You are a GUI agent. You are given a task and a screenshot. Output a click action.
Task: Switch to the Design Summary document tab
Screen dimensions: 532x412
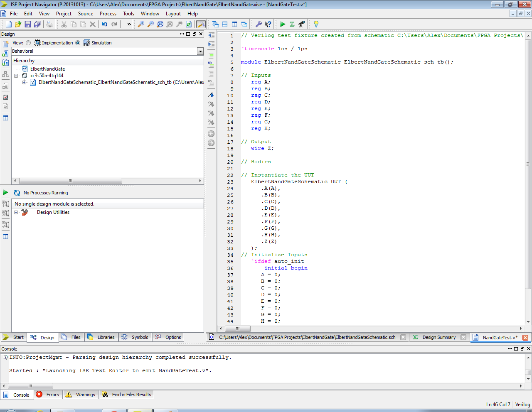(x=438, y=337)
